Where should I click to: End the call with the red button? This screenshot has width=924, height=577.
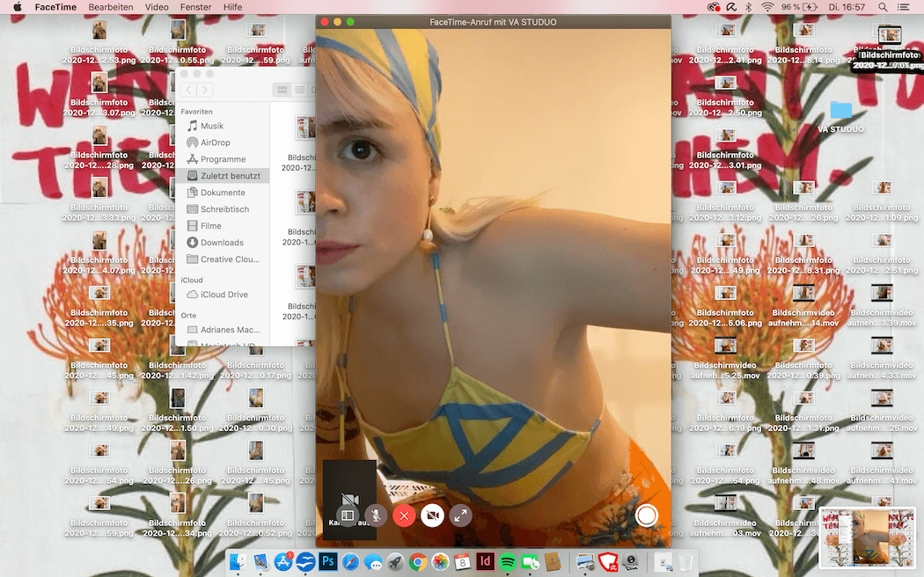point(404,515)
